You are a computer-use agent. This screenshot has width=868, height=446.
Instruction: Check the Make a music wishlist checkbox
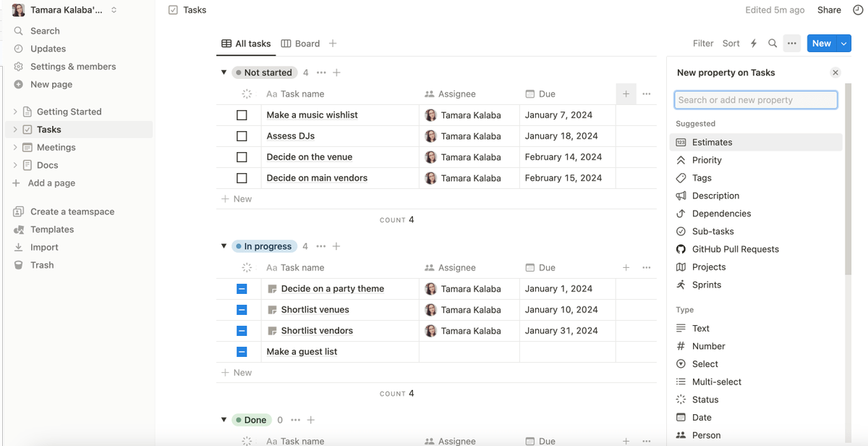click(242, 115)
